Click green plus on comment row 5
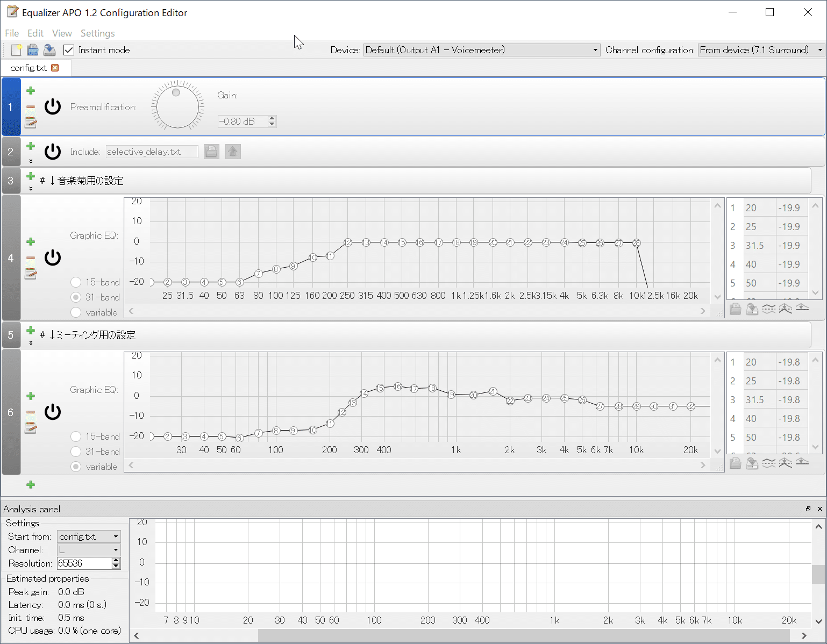827x644 pixels. click(x=31, y=330)
